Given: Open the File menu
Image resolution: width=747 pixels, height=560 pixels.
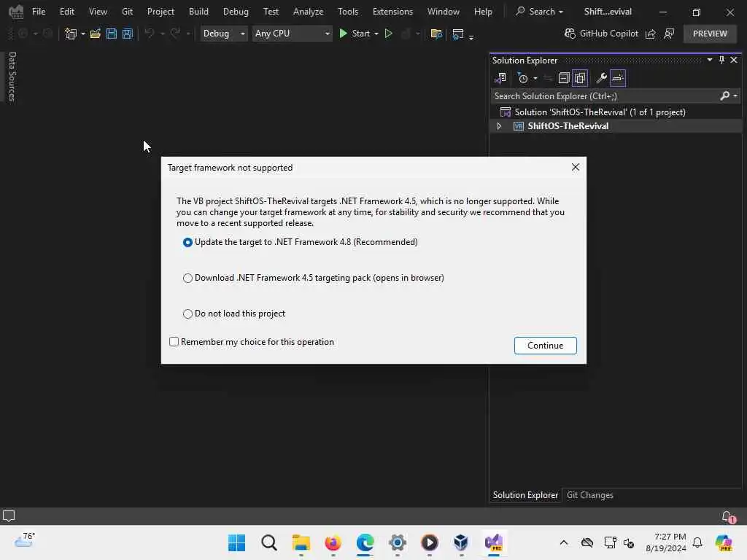Looking at the screenshot, I should (39, 12).
